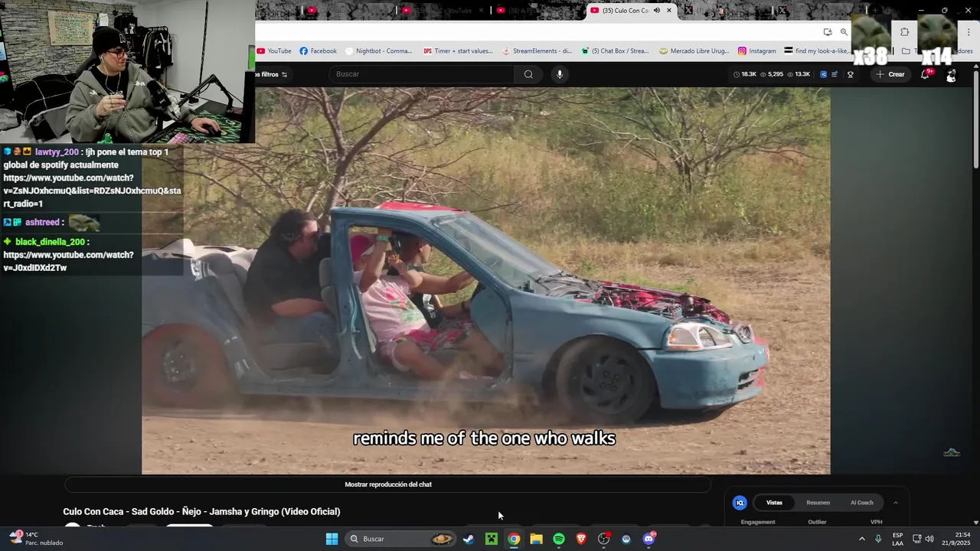Click the taskbar Buscar search box
This screenshot has height=551, width=980.
click(401, 539)
